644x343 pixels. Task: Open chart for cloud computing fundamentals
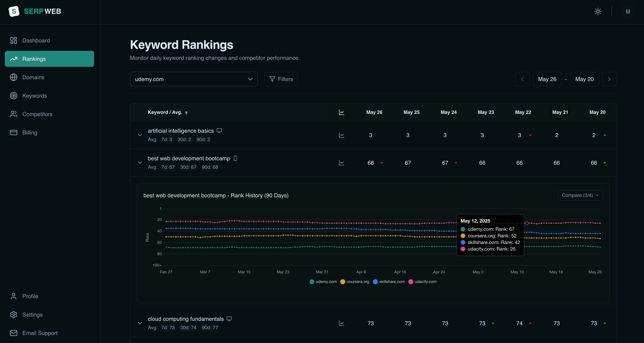pos(341,323)
